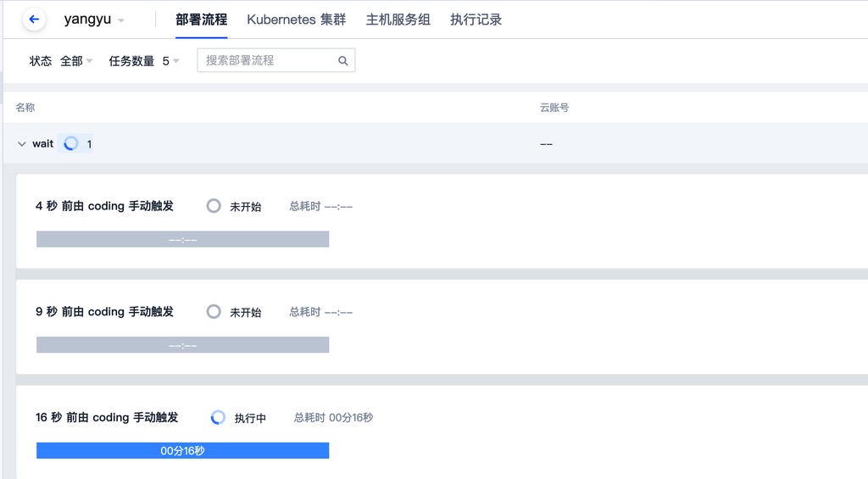The image size is (868, 479).
Task: Click the spinning status icon beside wait
Action: point(71,144)
